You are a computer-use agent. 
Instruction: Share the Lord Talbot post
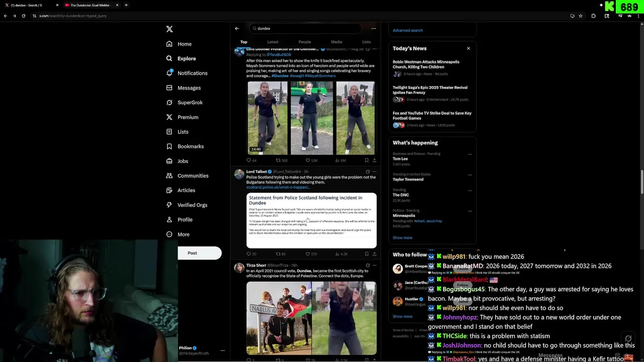(374, 254)
